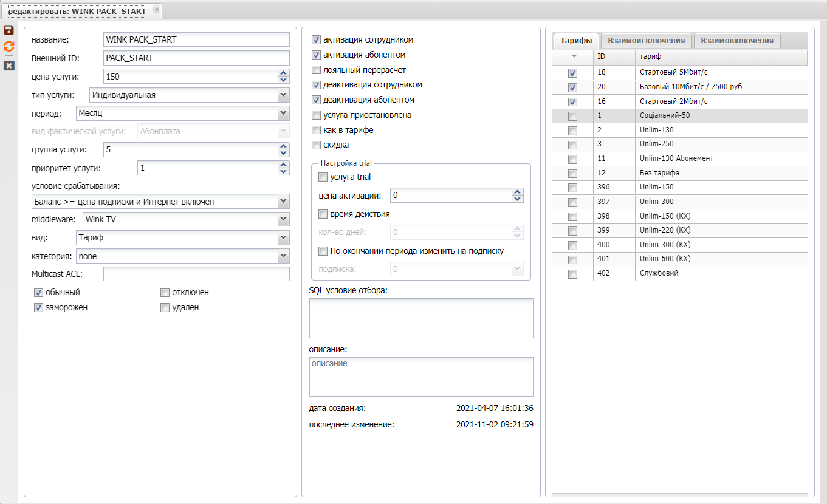This screenshot has width=827, height=504.
Task: Open the middleware Wink TV dropdown
Action: 283,219
